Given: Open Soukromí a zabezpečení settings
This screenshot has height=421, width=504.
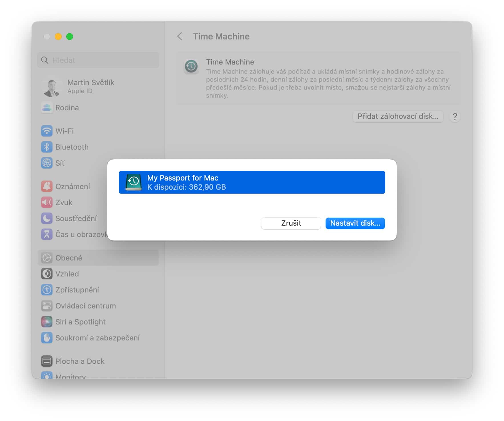Looking at the screenshot, I should click(98, 338).
